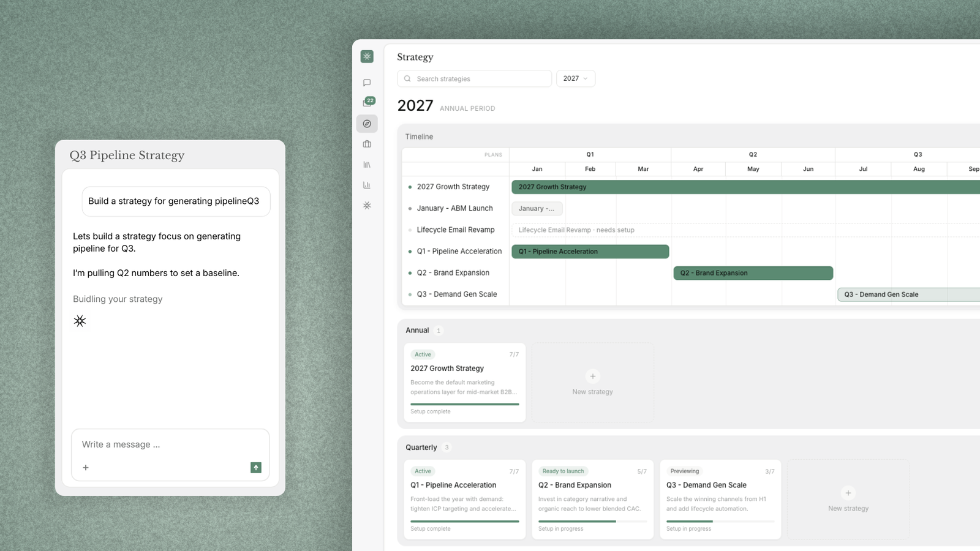Viewport: 980px width, 551px height.
Task: Click the Strategy page title
Action: click(415, 57)
